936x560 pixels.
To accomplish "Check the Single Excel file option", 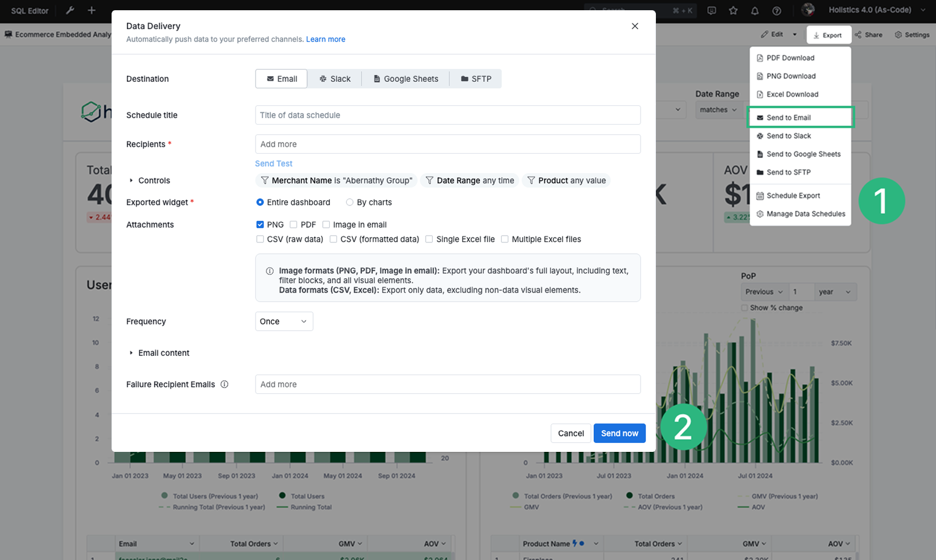I will (429, 239).
